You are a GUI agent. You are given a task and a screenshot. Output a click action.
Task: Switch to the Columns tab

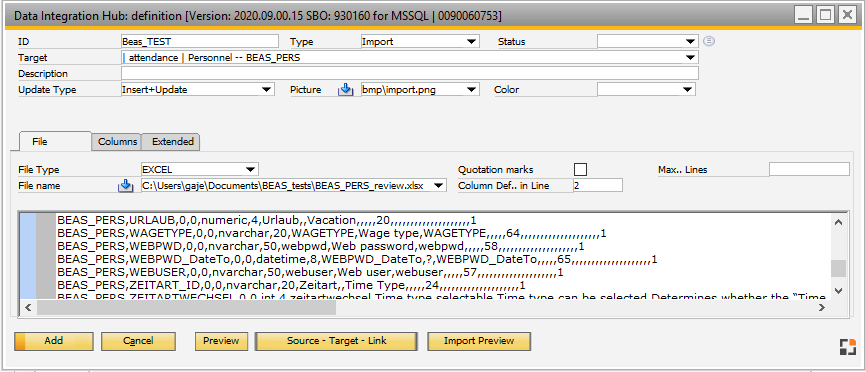coord(117,142)
